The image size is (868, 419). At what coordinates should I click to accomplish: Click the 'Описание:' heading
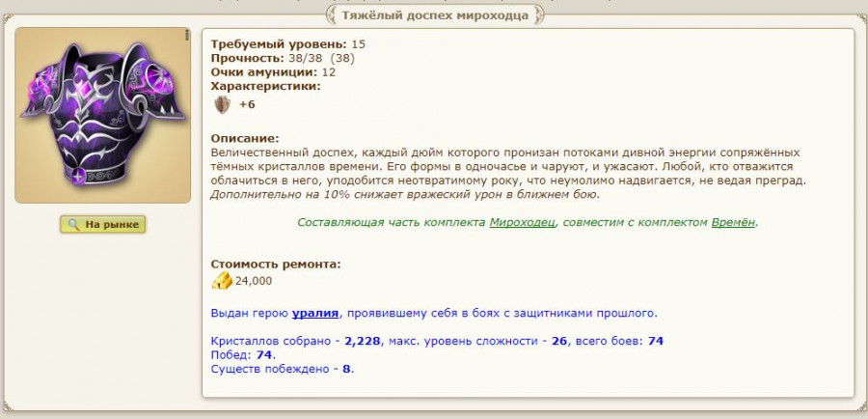pos(245,138)
